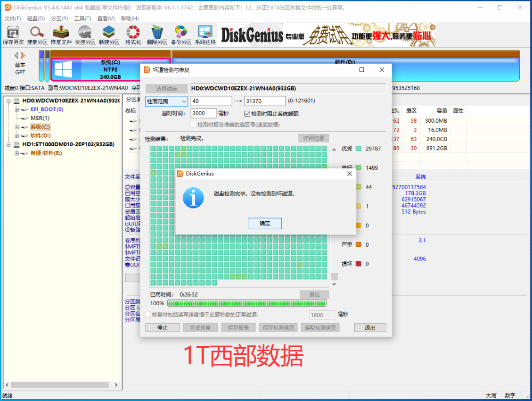Click the green 优秀 legend color swatch
The width and height of the screenshot is (532, 401).
click(x=358, y=149)
